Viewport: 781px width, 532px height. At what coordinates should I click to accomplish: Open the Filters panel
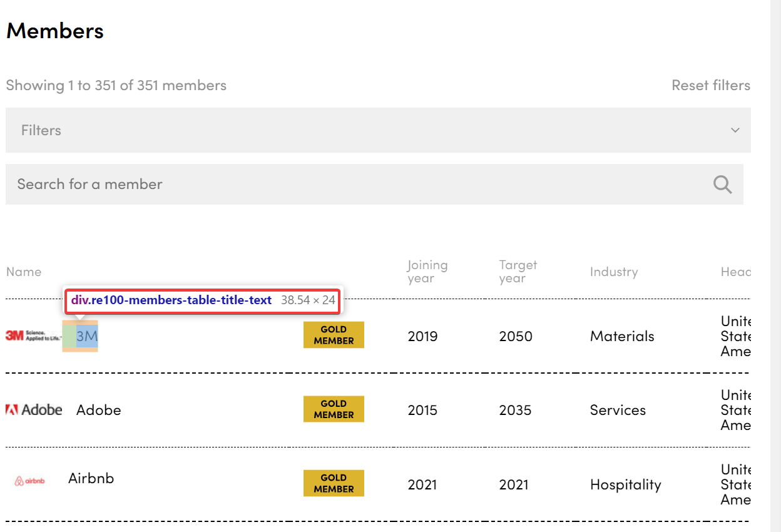[x=378, y=130]
